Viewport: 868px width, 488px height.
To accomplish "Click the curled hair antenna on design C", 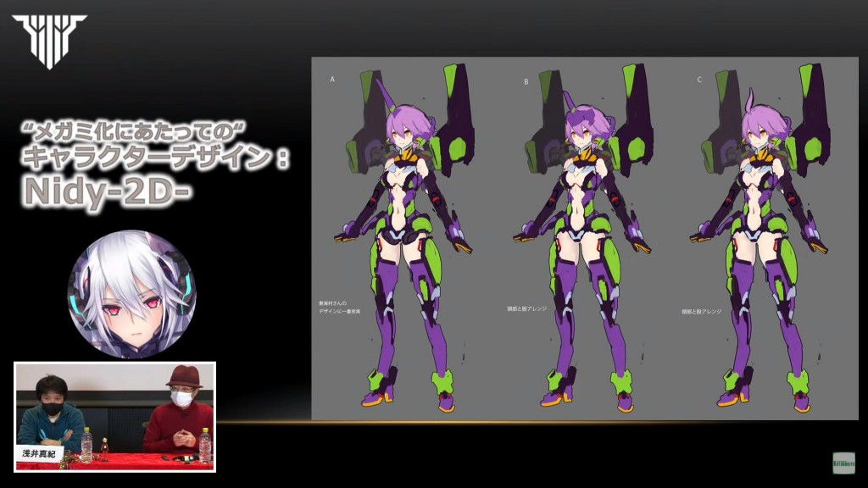I will (751, 98).
